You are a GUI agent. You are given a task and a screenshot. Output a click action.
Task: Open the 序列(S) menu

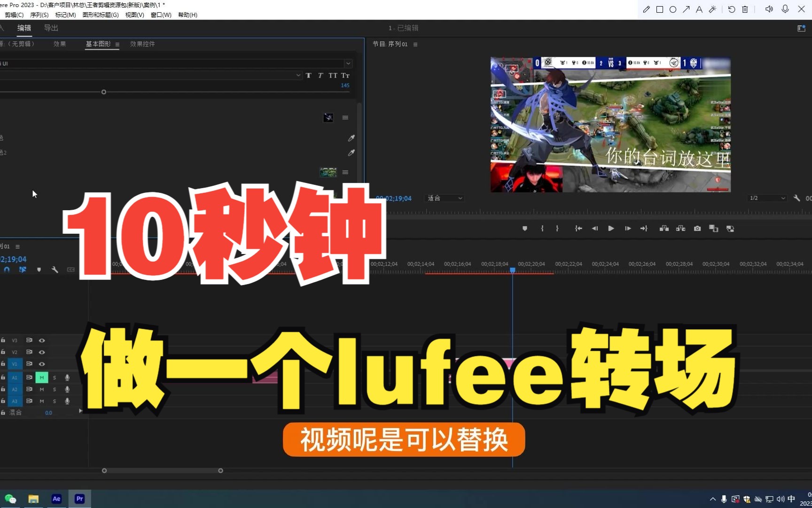[39, 15]
